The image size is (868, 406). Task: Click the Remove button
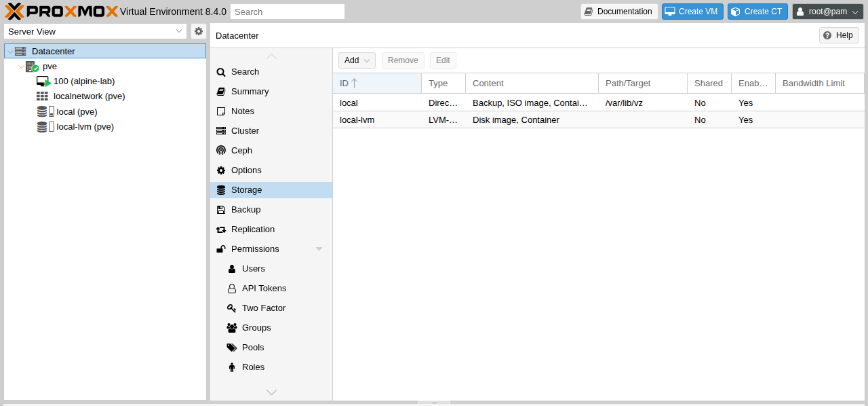[403, 60]
